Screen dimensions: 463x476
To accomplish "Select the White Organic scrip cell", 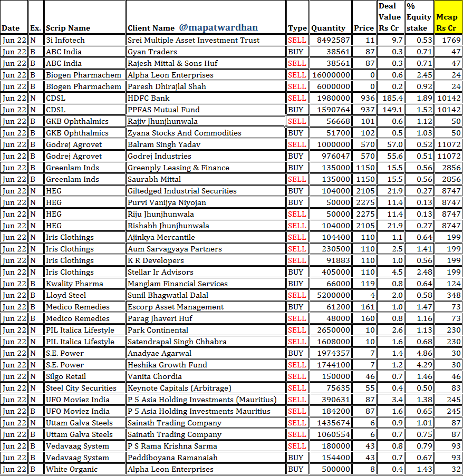I will (85, 469).
